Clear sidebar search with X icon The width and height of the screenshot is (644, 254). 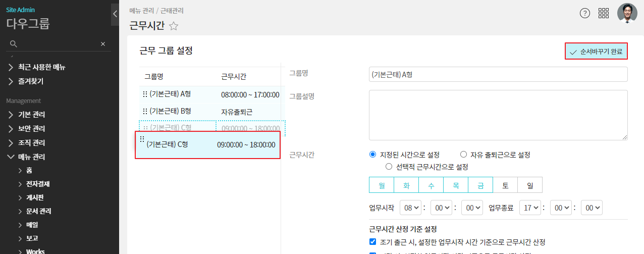pyautogui.click(x=103, y=44)
